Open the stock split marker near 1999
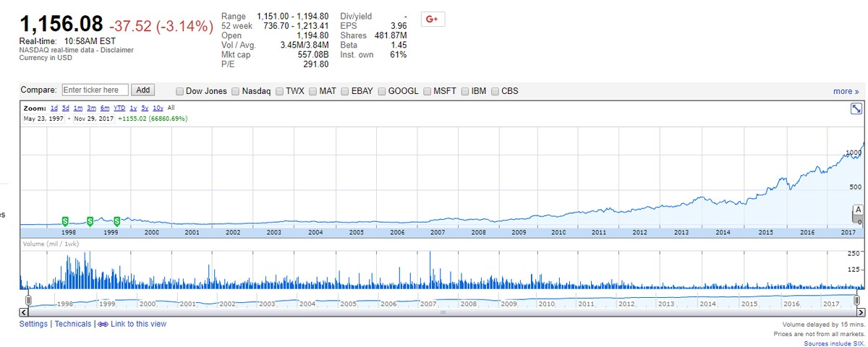 point(116,220)
